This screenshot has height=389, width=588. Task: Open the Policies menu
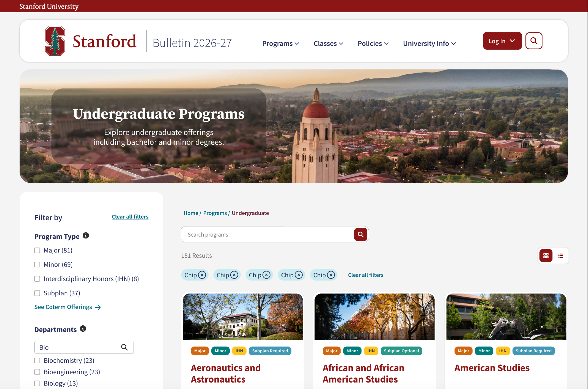373,43
